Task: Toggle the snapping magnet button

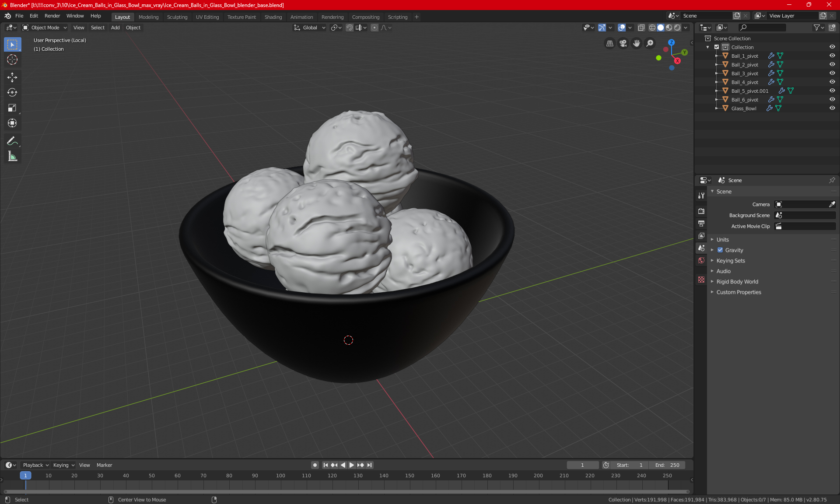Action: [350, 28]
